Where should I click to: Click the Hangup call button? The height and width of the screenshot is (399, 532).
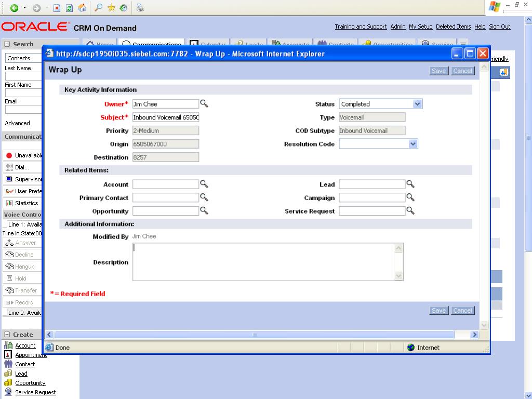[x=22, y=267]
